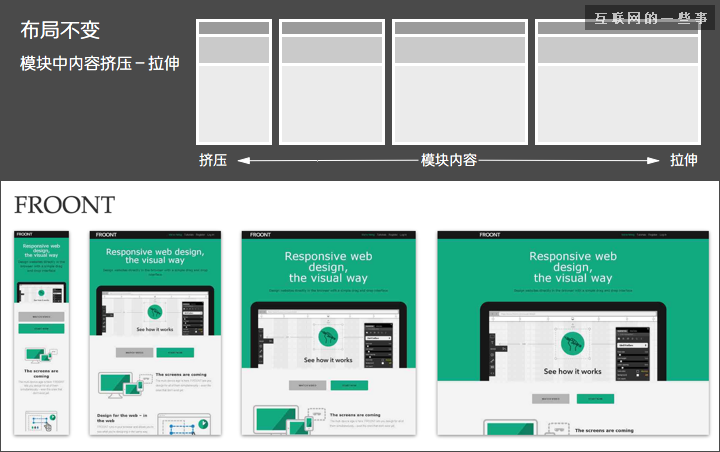
Task: Select the narrowest layout wireframe block
Action: pyautogui.click(x=234, y=82)
